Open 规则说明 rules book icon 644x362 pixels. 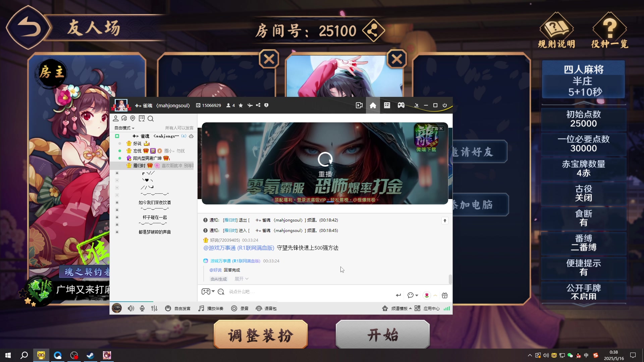tap(556, 30)
